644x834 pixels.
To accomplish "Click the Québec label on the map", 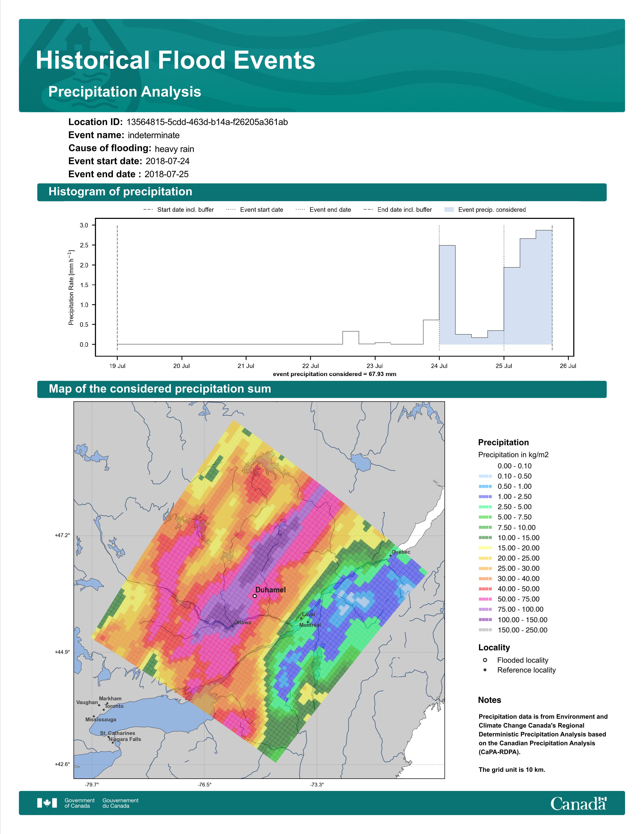I will (401, 552).
